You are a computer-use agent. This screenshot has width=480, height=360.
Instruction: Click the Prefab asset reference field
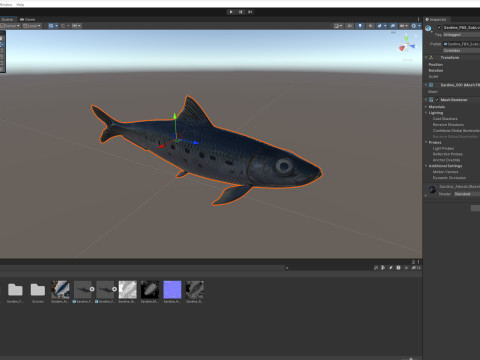tap(461, 44)
